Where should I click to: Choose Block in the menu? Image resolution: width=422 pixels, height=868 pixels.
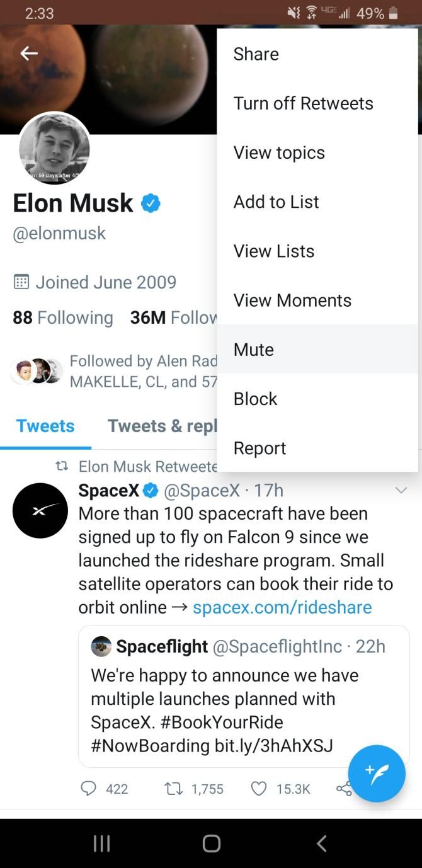[x=255, y=399]
